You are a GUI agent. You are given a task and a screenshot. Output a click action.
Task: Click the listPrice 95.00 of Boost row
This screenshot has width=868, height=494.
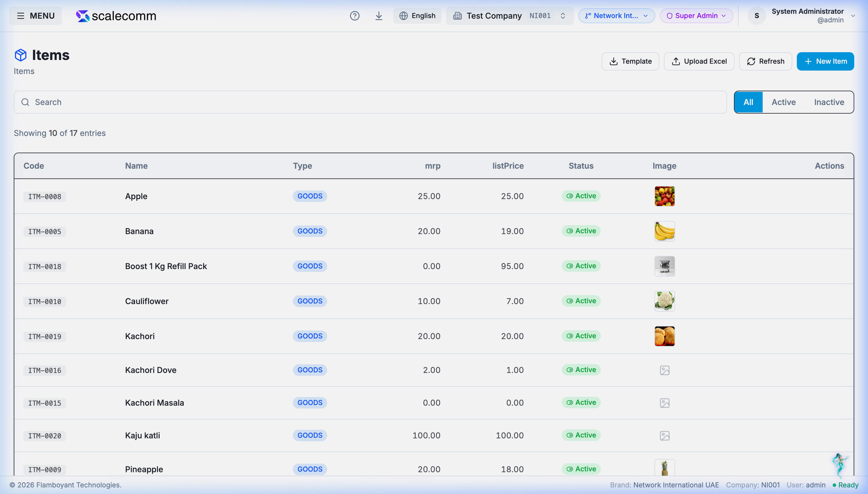[512, 266]
